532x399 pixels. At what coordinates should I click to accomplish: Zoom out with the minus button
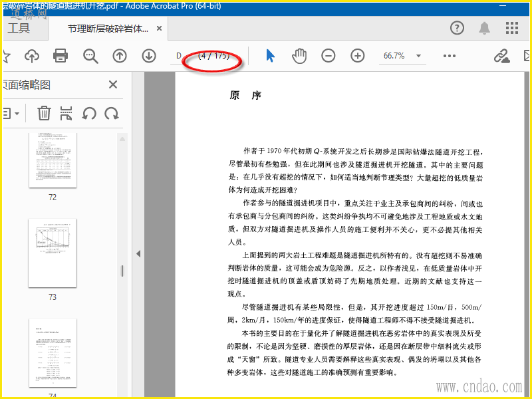pyautogui.click(x=328, y=56)
